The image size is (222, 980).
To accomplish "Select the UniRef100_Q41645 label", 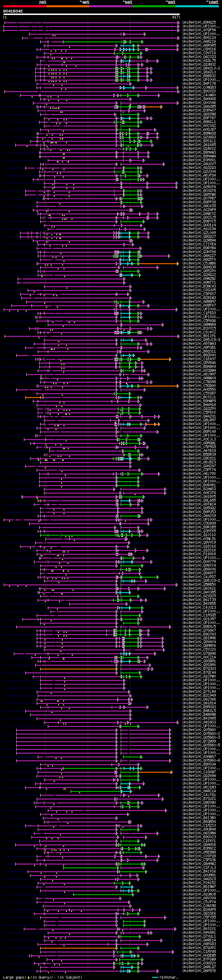I will pyautogui.click(x=199, y=145).
